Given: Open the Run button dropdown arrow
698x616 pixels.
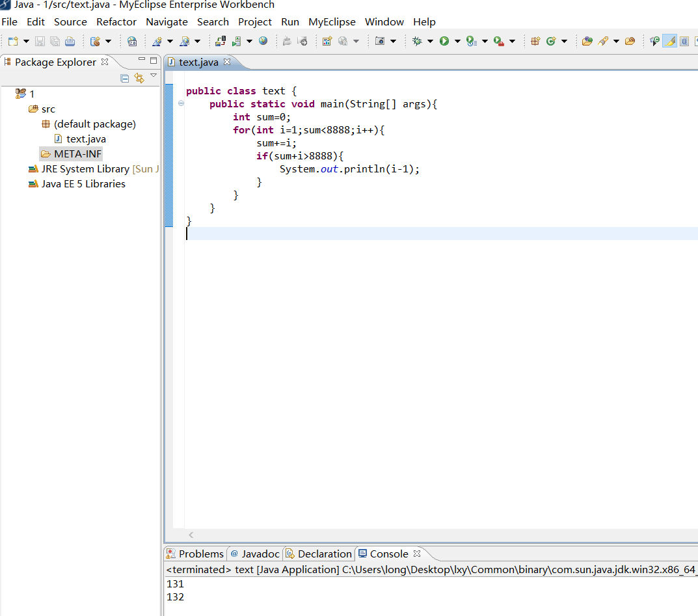Looking at the screenshot, I should (x=457, y=41).
